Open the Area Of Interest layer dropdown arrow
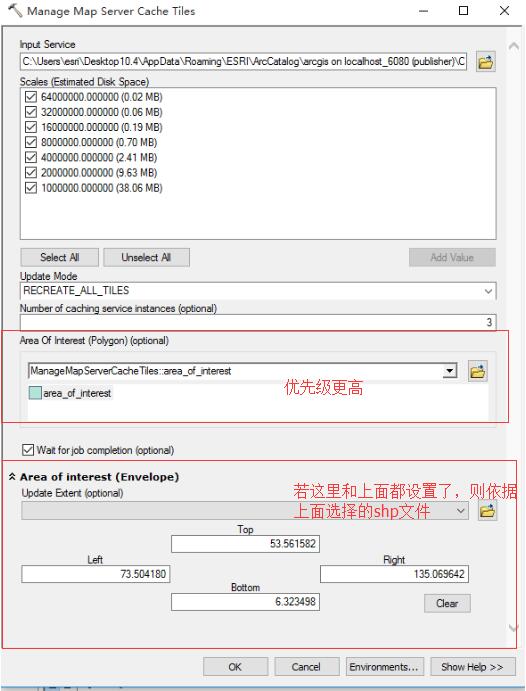Viewport: 526px width, 691px height. 449,371
